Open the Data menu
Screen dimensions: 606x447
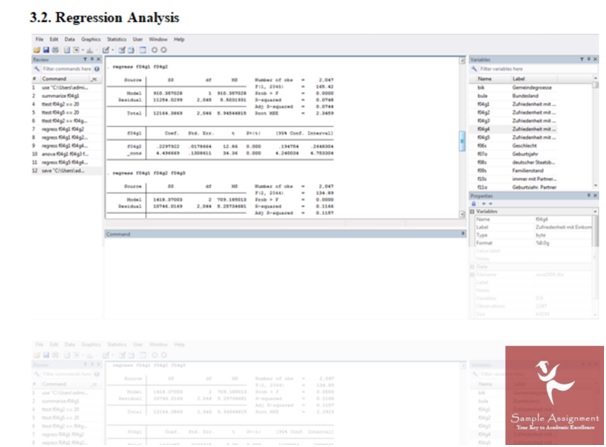tap(70, 39)
